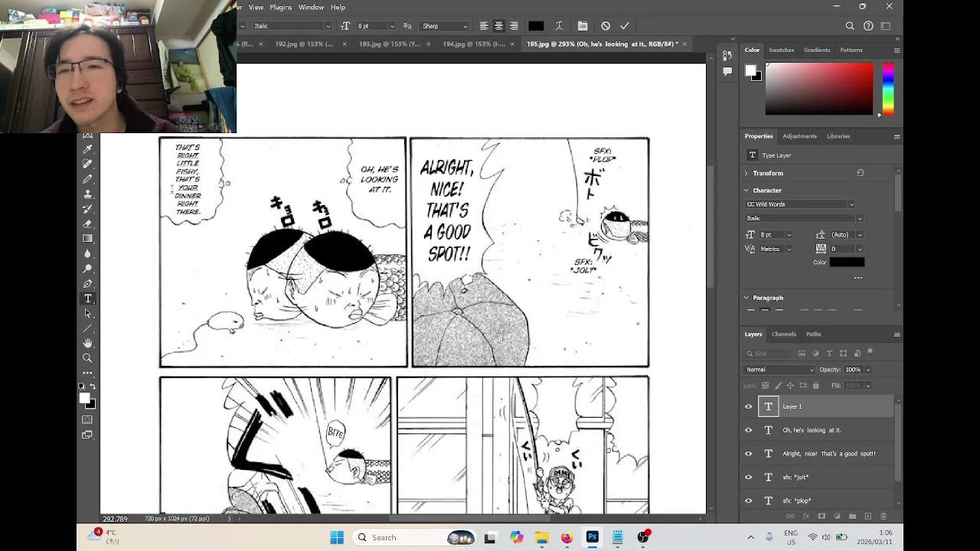Select the History Brush tool
980x551 pixels.
(x=88, y=209)
